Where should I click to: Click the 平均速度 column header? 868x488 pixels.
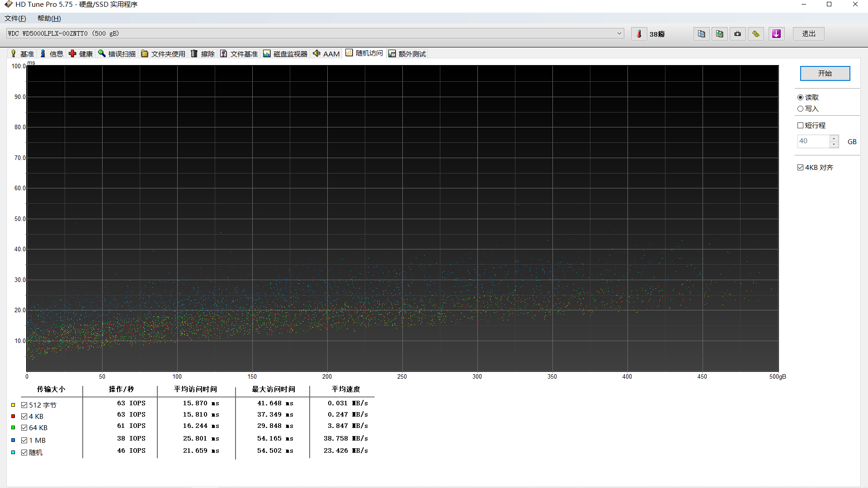(x=346, y=389)
